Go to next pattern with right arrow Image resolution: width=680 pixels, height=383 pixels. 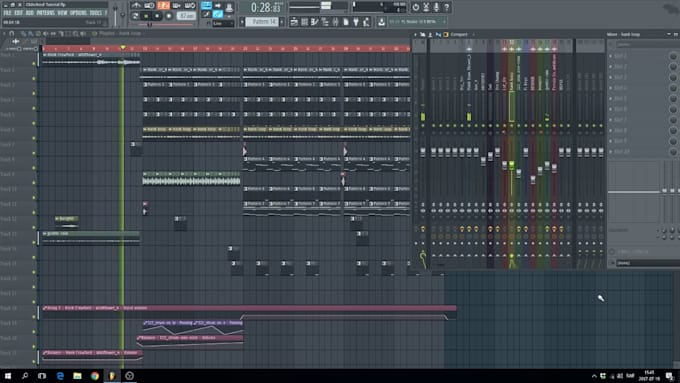point(282,22)
